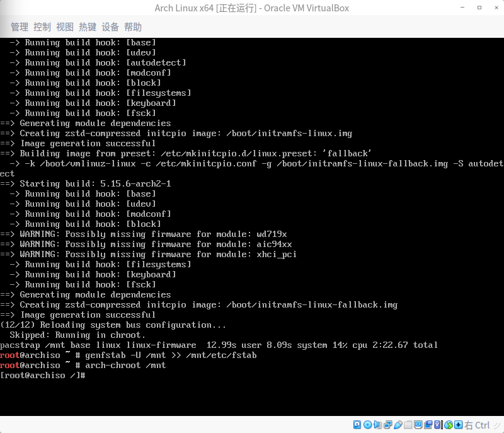Click the optical drive status icon
504x433 pixels.
tap(367, 425)
